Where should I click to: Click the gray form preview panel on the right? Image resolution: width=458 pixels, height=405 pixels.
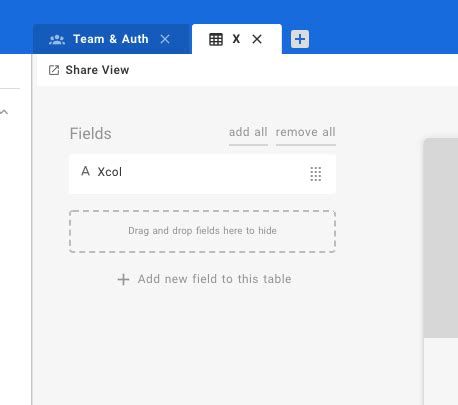point(441,238)
